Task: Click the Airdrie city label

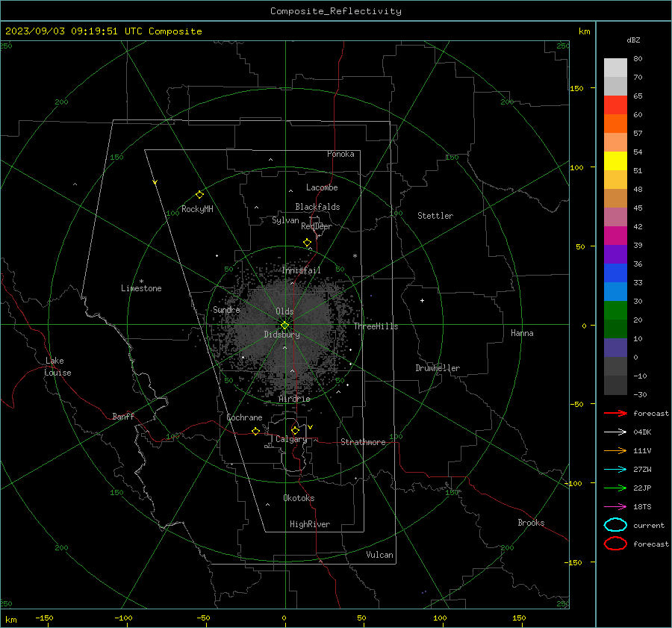Action: [294, 399]
